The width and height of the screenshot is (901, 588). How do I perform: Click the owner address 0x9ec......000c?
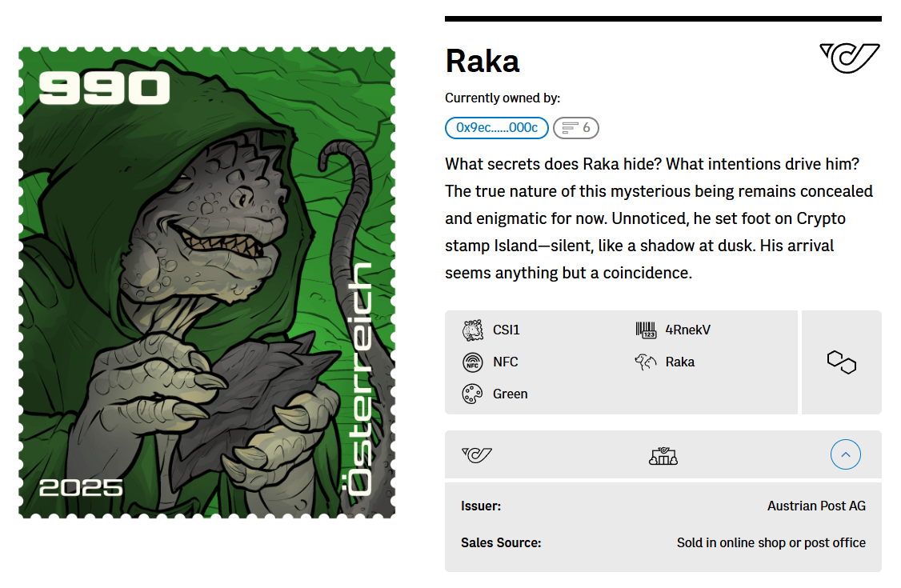pyautogui.click(x=496, y=128)
